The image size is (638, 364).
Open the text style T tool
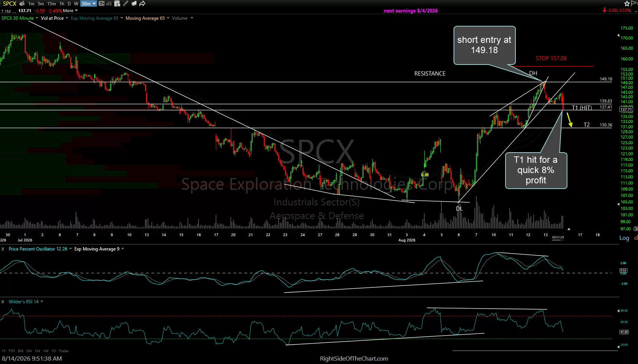101,3
